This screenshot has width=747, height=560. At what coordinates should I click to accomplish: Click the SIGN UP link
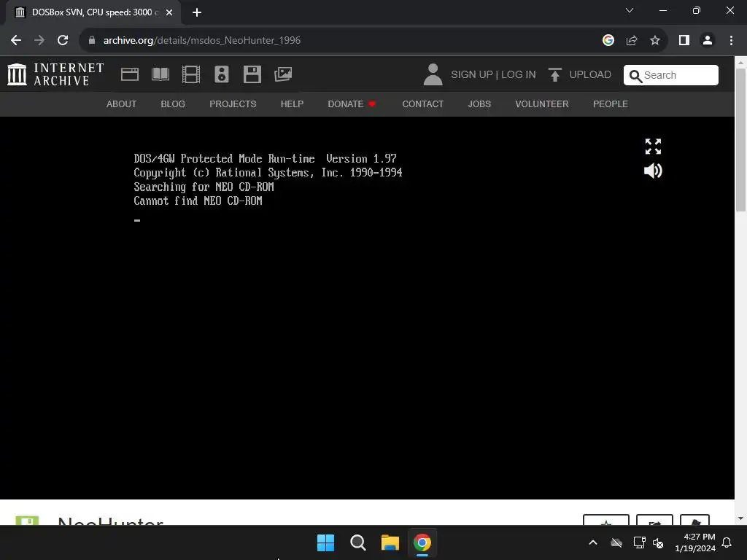click(x=472, y=75)
